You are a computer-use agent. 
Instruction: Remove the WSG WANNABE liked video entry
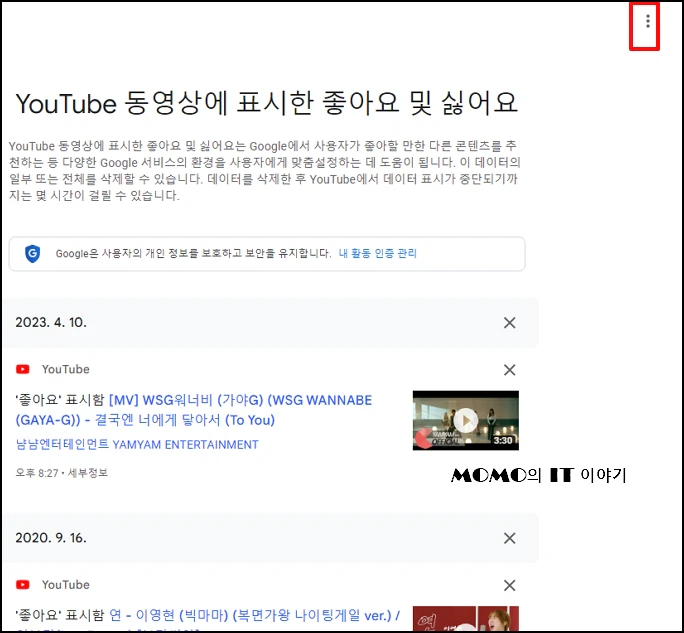[510, 370]
